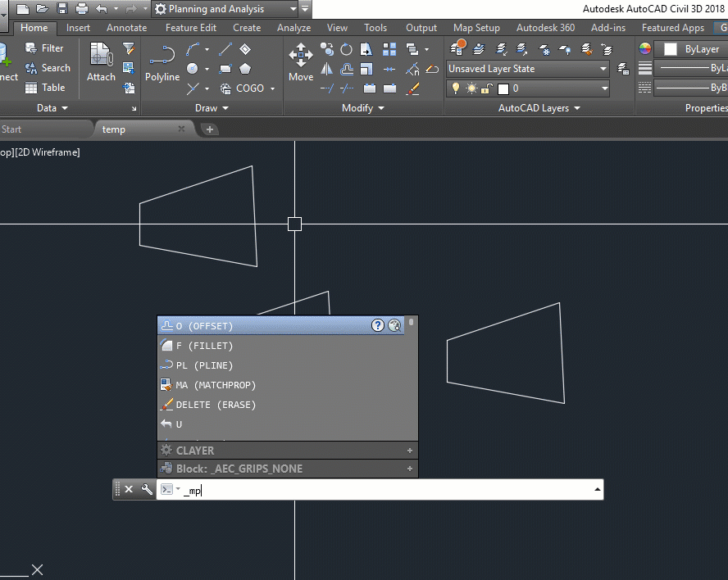Click the Erase tool in Modify panel
Image resolution: width=728 pixels, height=580 pixels.
point(412,88)
